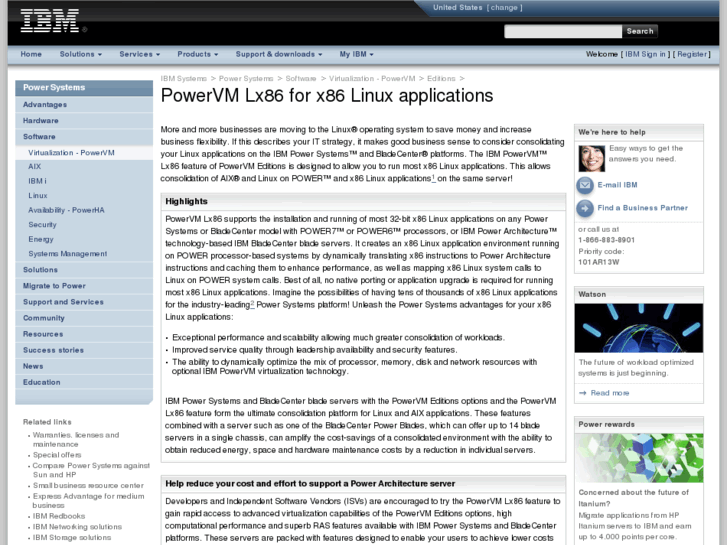Select Energy sidebar sub-item
Viewport: 727px width, 545px height.
tap(41, 239)
